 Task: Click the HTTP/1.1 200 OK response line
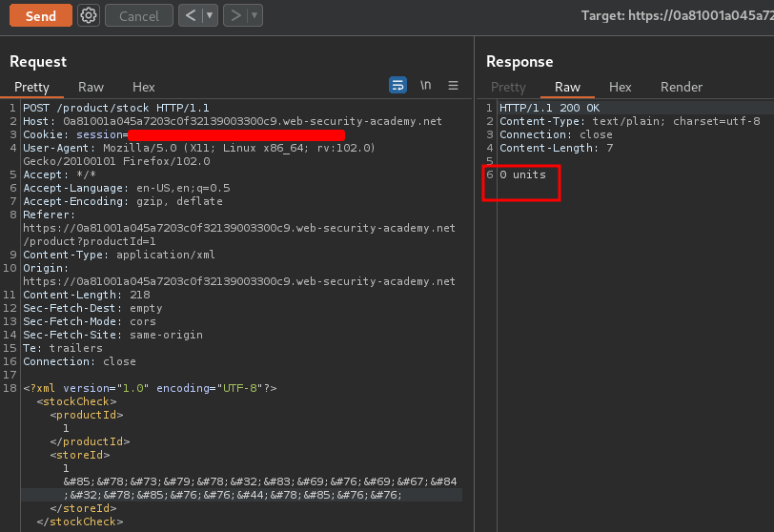point(549,108)
